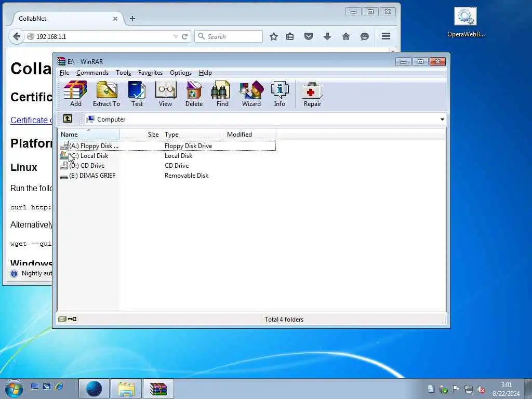Open the Commands menu
This screenshot has width=532, height=399.
(92, 73)
